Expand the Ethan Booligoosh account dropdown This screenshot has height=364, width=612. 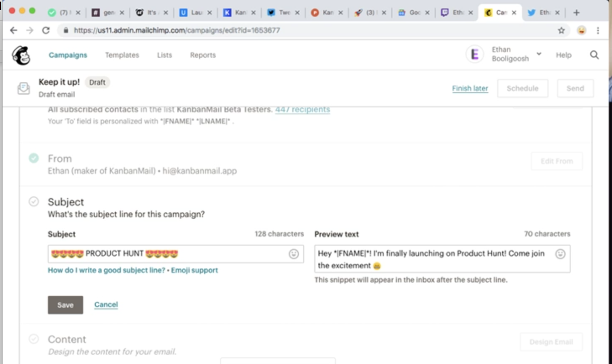click(539, 54)
